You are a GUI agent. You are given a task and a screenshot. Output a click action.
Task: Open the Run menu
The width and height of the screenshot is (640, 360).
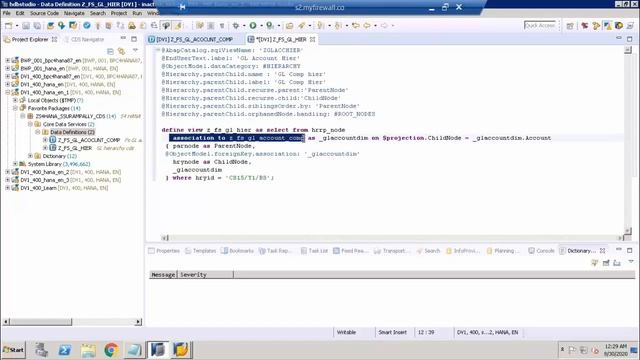(x=137, y=13)
